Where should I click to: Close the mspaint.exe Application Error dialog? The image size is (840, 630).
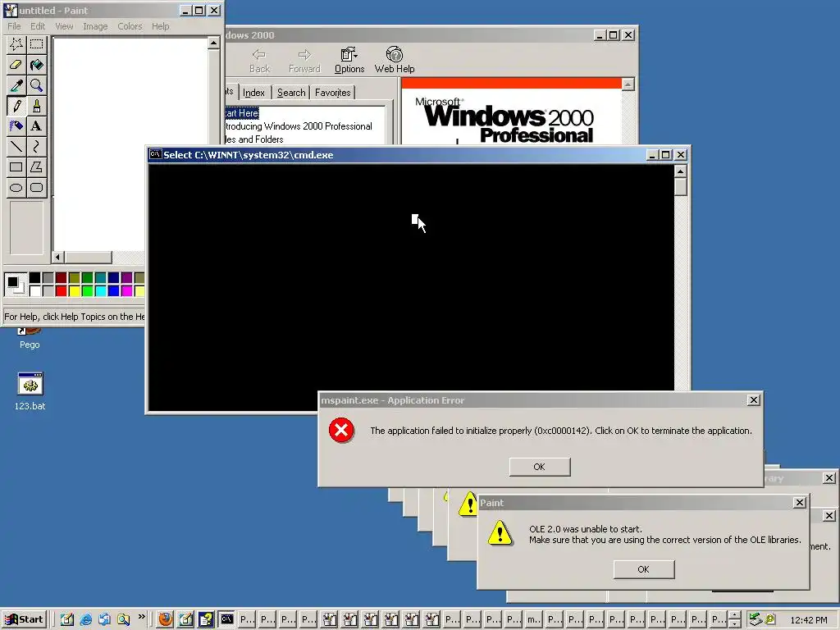(x=753, y=399)
